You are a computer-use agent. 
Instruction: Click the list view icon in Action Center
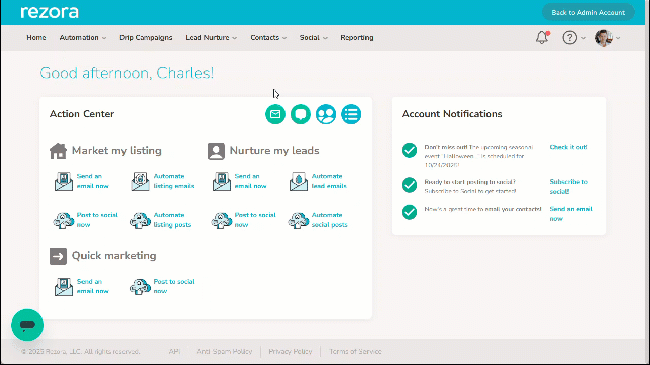(351, 114)
